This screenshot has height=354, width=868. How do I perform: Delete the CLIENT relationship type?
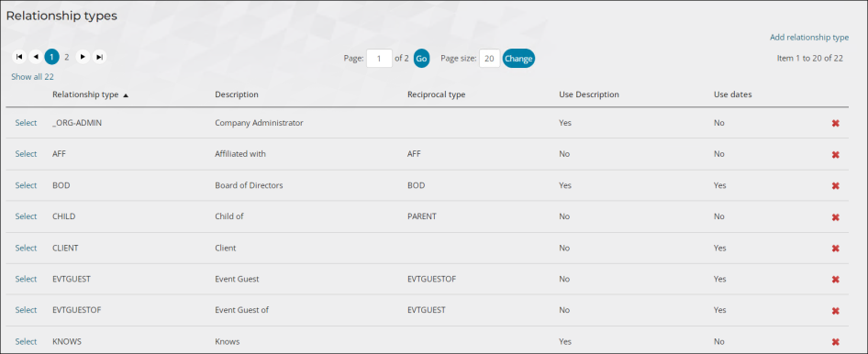(x=835, y=249)
